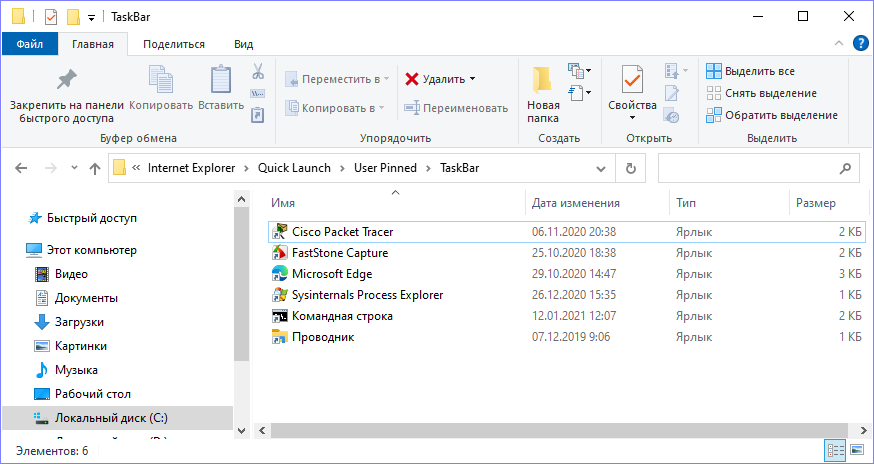The image size is (874, 464).
Task: Click the Проводник shortcut icon
Action: pyautogui.click(x=279, y=337)
